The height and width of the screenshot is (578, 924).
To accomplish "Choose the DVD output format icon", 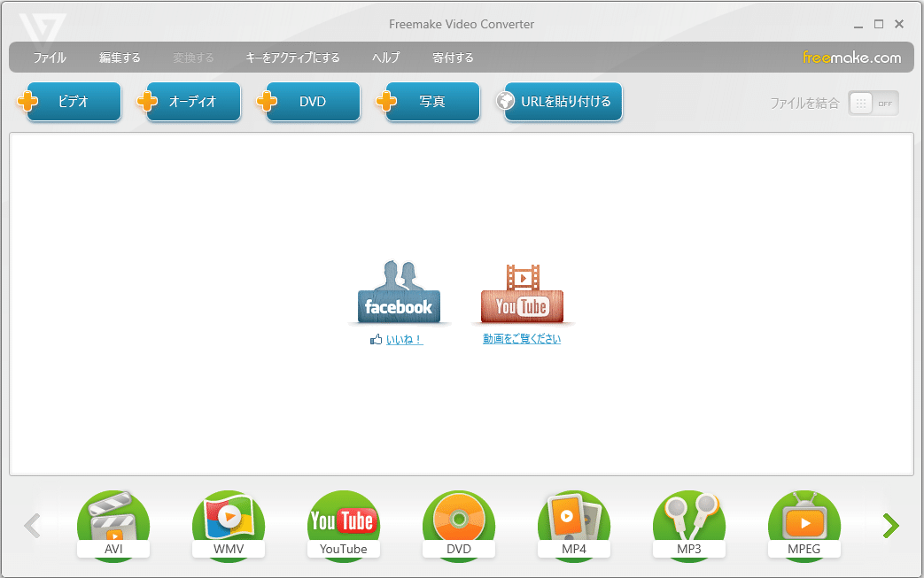I will (x=459, y=526).
